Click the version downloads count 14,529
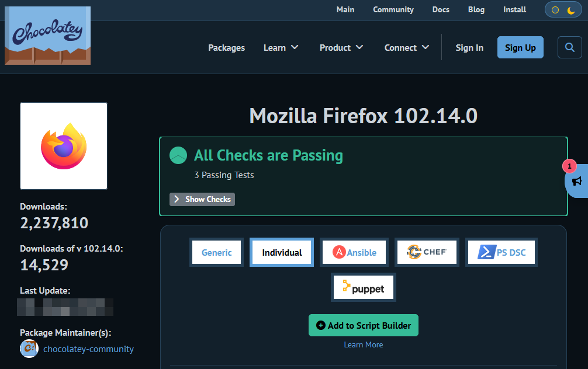This screenshot has height=369, width=588. point(44,265)
